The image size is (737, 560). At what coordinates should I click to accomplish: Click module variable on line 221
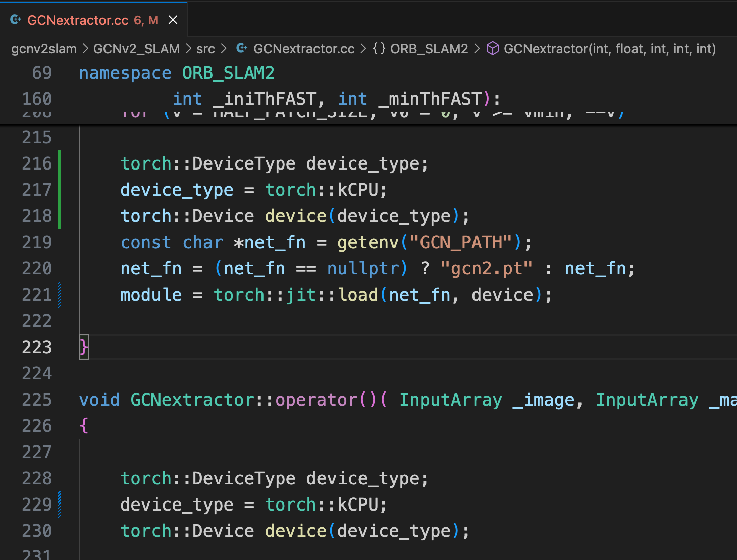point(151,295)
